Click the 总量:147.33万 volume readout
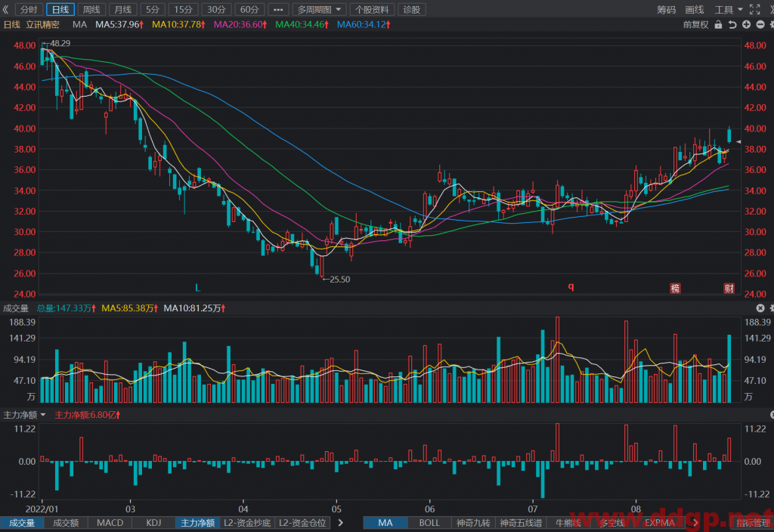The height and width of the screenshot is (532, 774). coord(67,308)
